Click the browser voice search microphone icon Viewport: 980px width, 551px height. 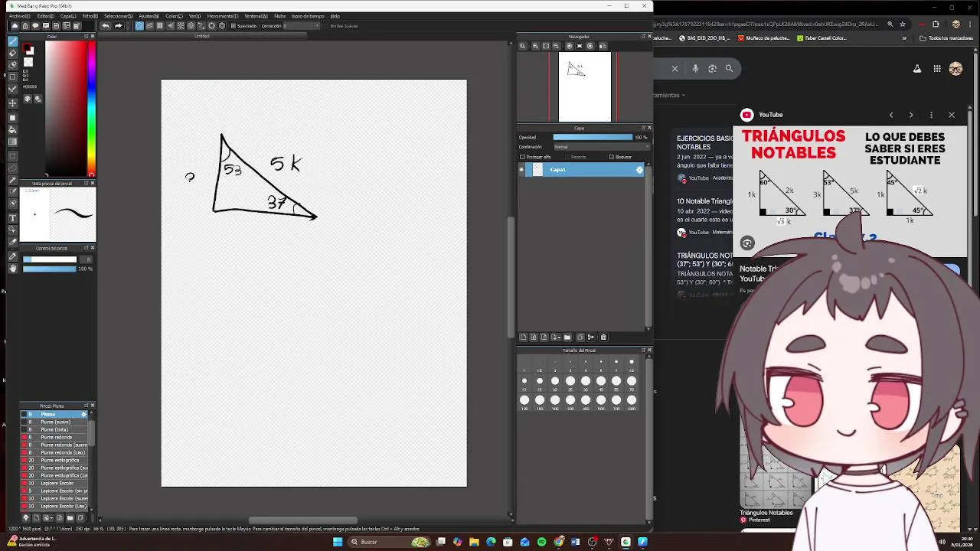(x=695, y=69)
